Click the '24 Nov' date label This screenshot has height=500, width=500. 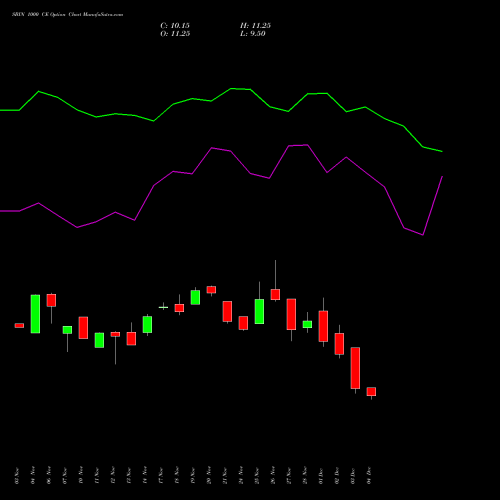[241, 476]
